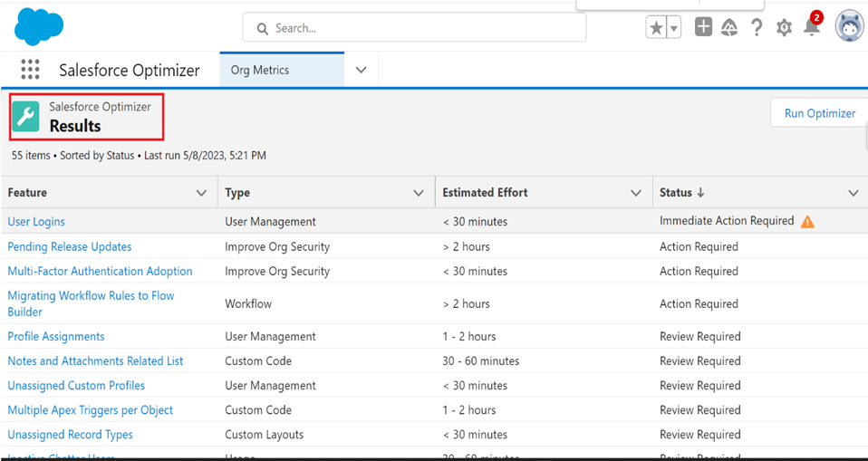Click the Immediate Action Required status text
Screen dimensions: 868x461
coord(727,221)
